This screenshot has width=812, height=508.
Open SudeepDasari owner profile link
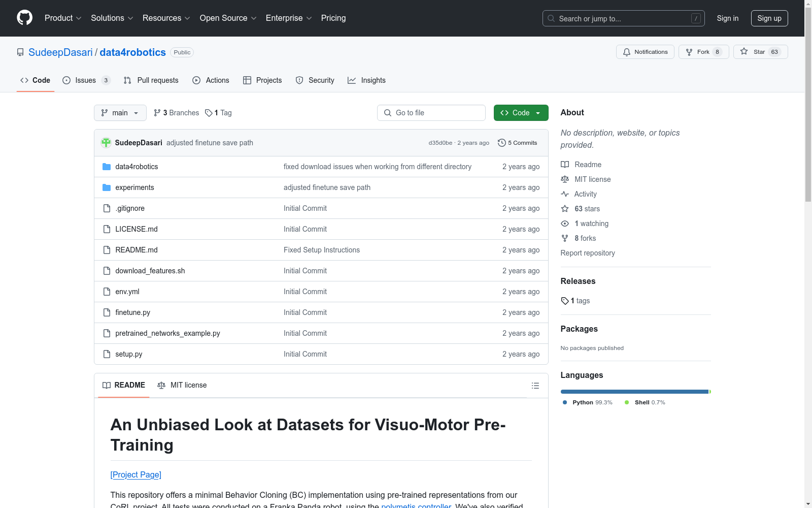click(x=60, y=52)
